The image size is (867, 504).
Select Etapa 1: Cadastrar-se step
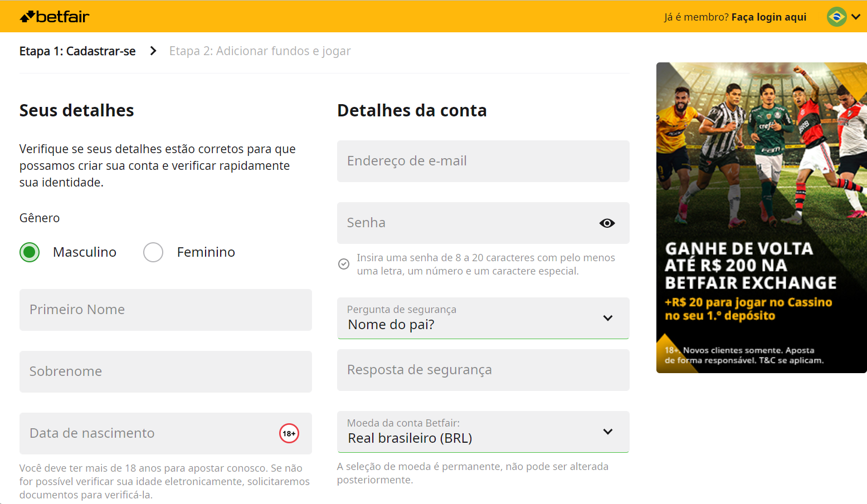pos(77,51)
